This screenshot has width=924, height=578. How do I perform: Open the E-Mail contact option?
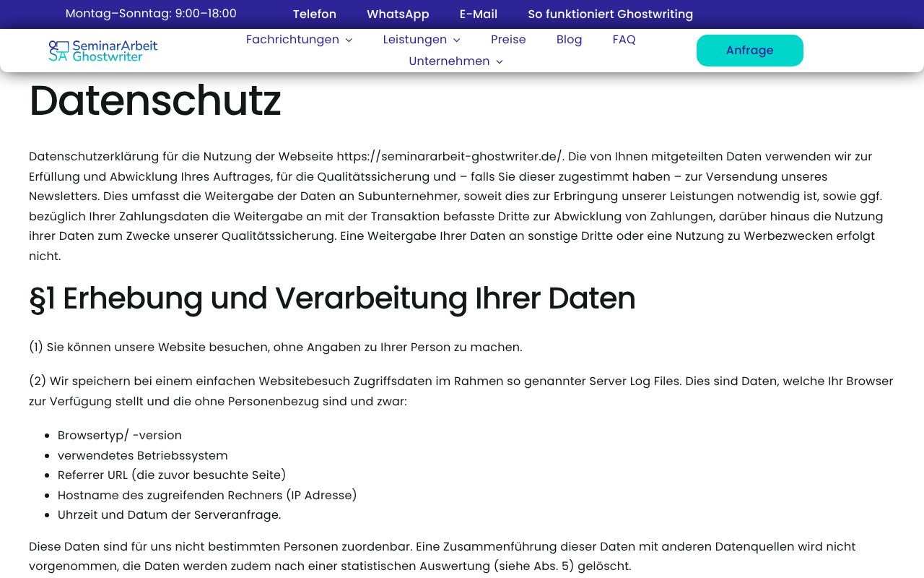478,14
